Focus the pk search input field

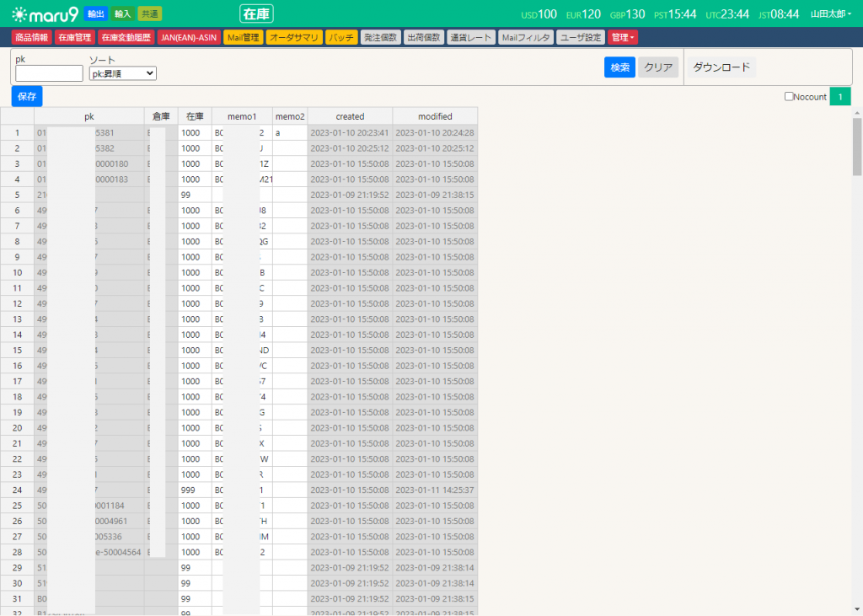49,73
